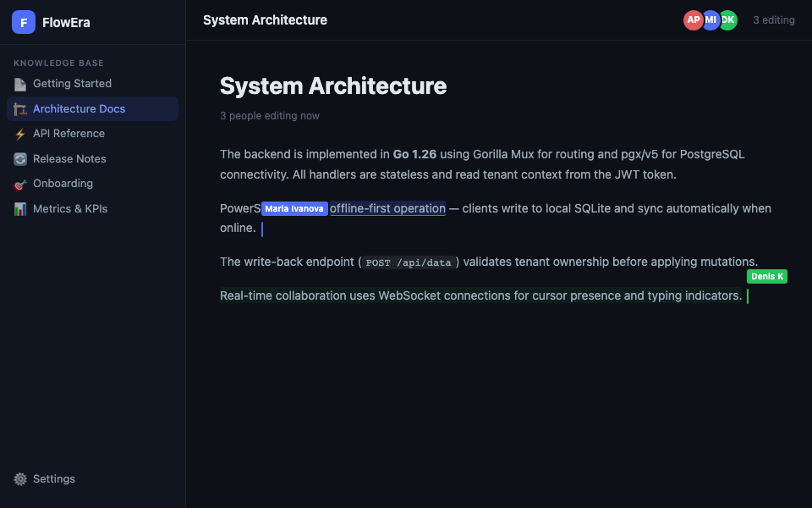Click the POST /api/data code snippet
The width and height of the screenshot is (812, 508).
pyautogui.click(x=409, y=262)
